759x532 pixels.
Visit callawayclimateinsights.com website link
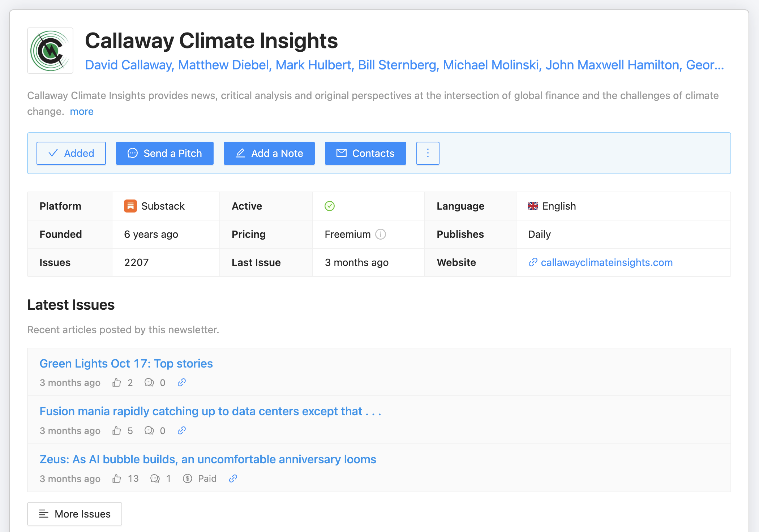point(606,262)
